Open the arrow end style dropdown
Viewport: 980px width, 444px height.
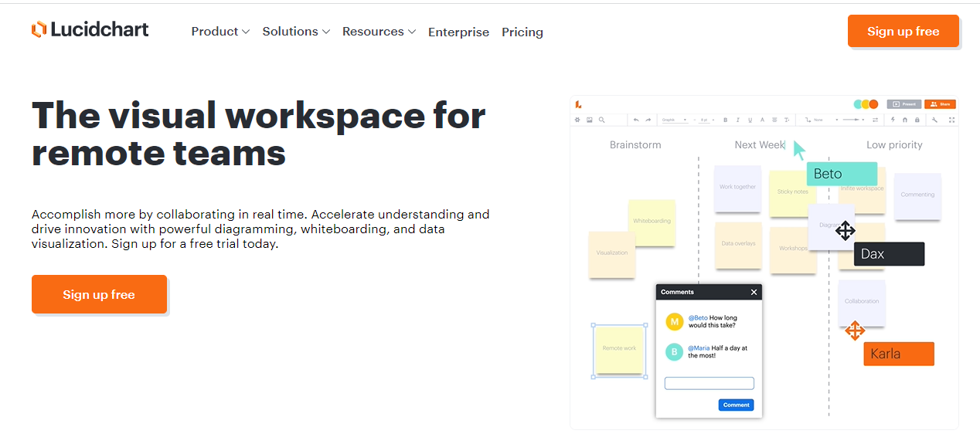coord(855,120)
